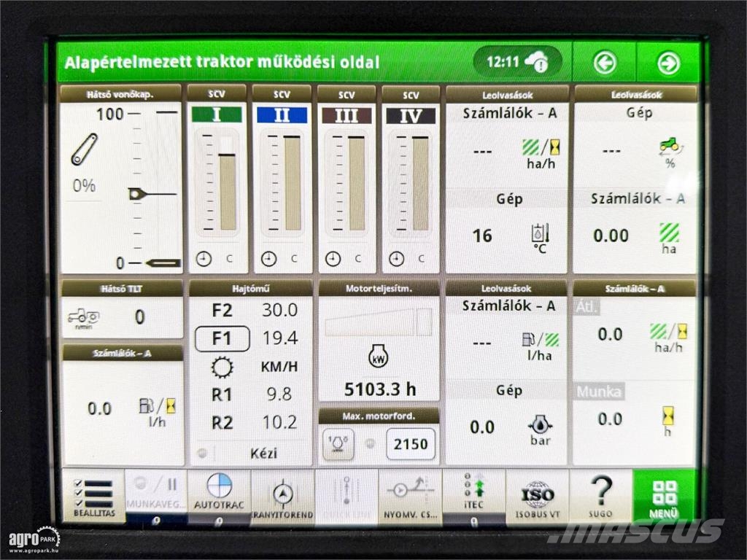Select the rear hitch link arm icon
Screen dimensions: 747x560
point(85,149)
